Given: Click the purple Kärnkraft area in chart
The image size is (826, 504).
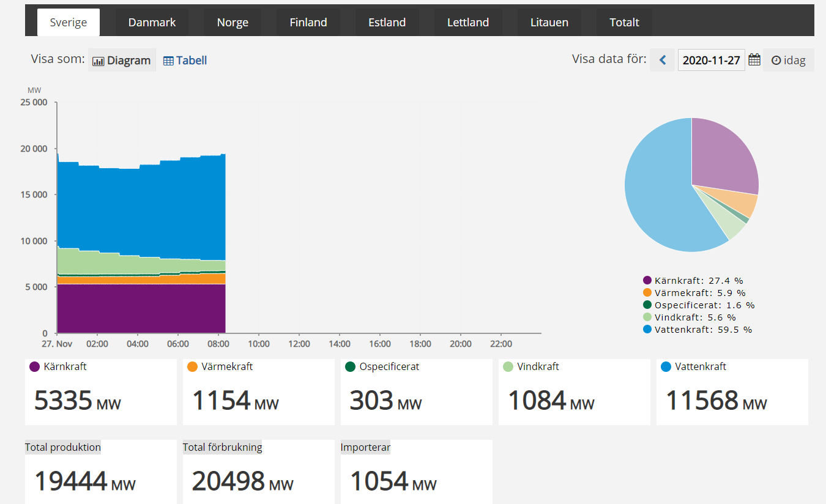Looking at the screenshot, I should tap(141, 309).
